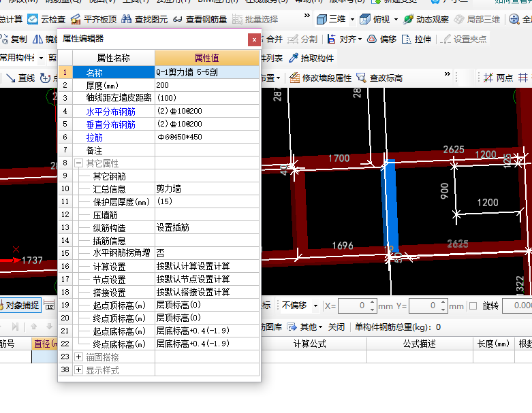Expand the 锚固搭接 group
This screenshot has height=413, width=532.
[79, 357]
